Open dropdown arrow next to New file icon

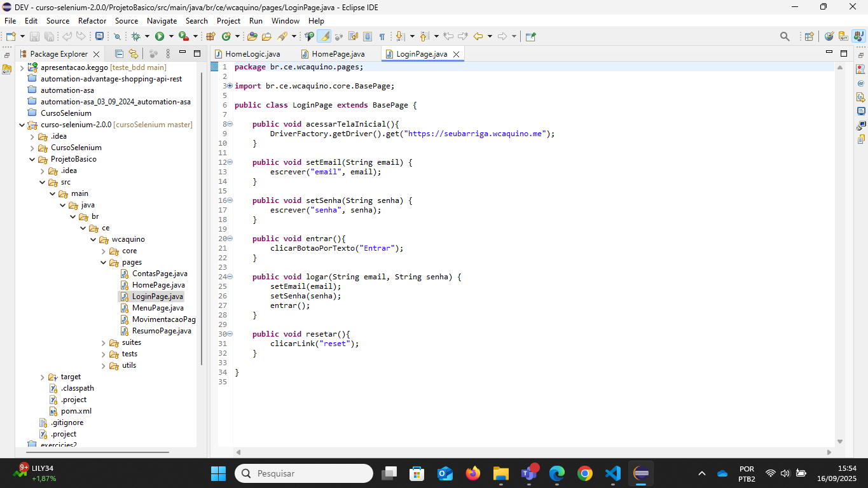22,36
